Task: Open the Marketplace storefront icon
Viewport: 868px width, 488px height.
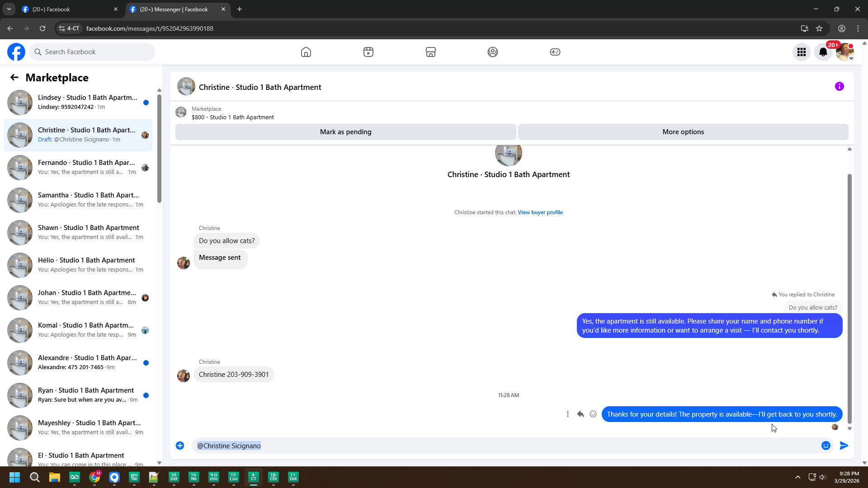Action: click(x=431, y=52)
